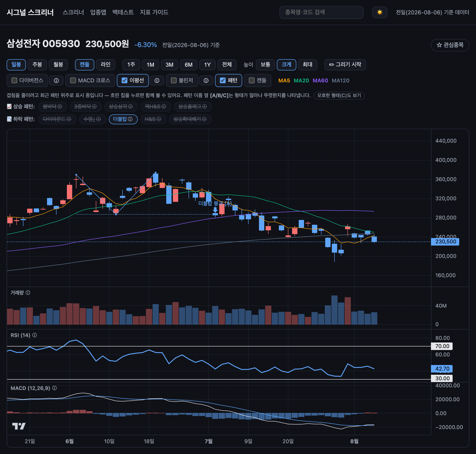Screen dimensions: 476x454
Task: Enable the 다이버전스 checkbox
Action: pos(15,80)
